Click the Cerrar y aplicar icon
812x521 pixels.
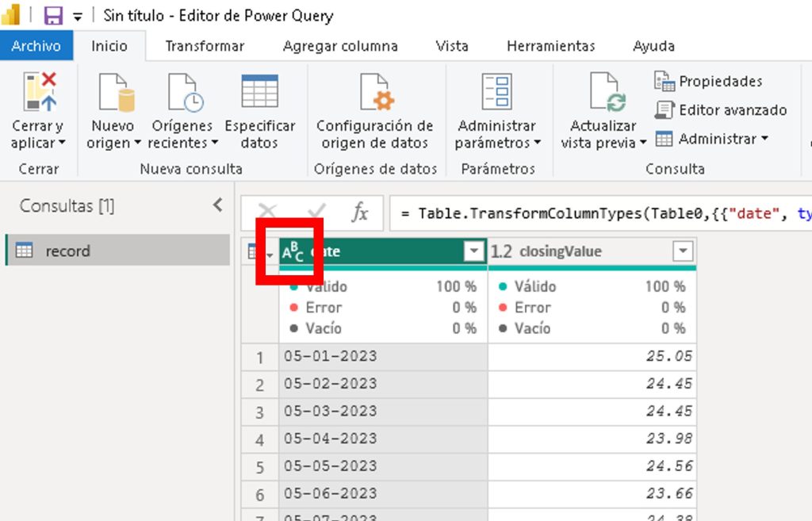(38, 91)
